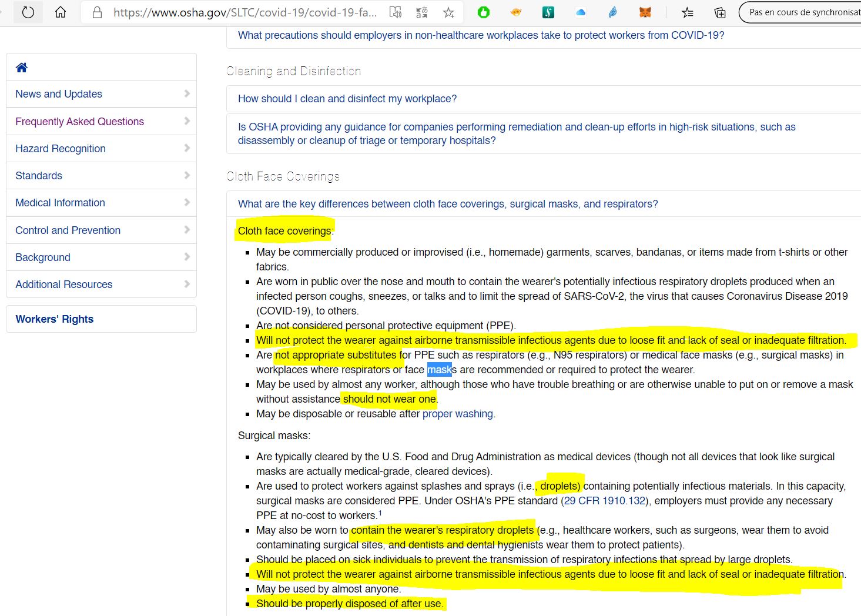This screenshot has height=616, width=861.
Task: Click 'Should be placed on sick individuals' bullet
Action: (x=524, y=560)
